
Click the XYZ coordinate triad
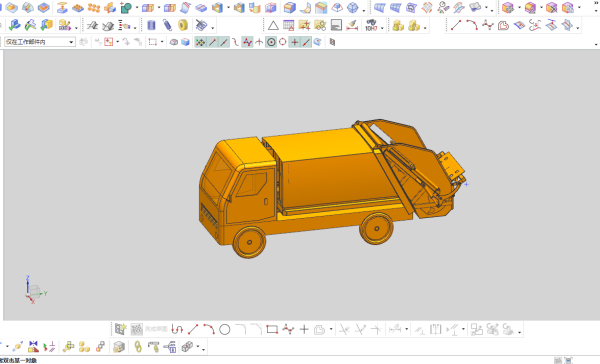(x=34, y=290)
